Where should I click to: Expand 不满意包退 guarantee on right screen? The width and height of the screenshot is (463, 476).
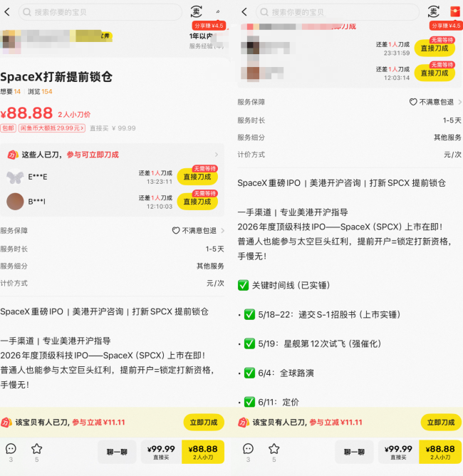click(436, 102)
